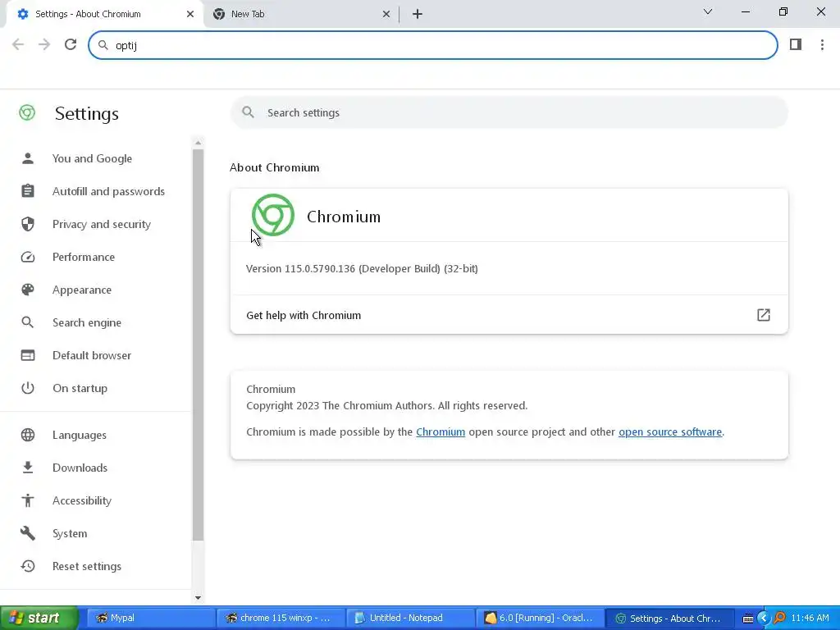Click the external link icon for Chromium help
The width and height of the screenshot is (840, 630).
(764, 315)
